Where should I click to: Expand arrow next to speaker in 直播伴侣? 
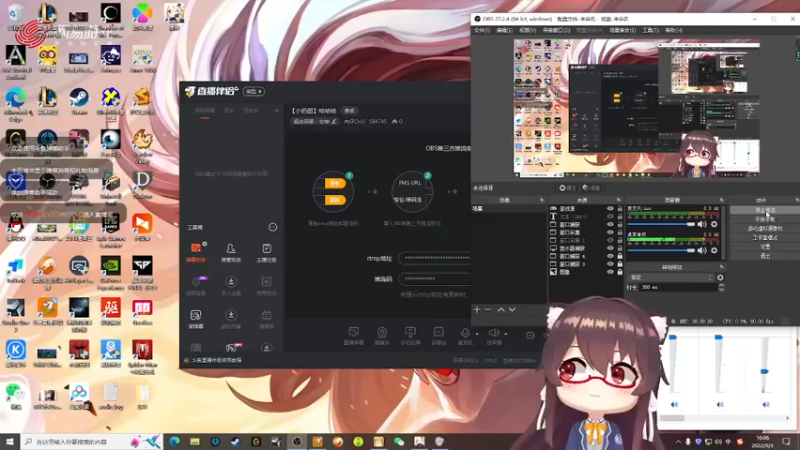(x=506, y=334)
